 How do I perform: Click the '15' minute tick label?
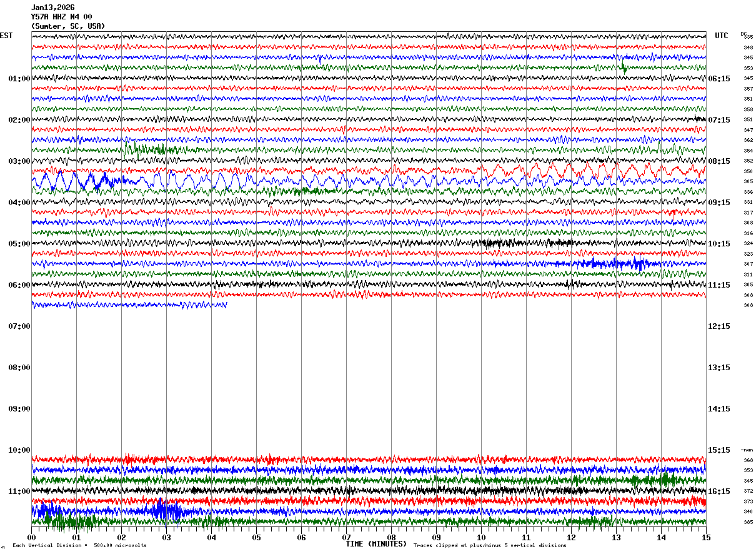706,537
